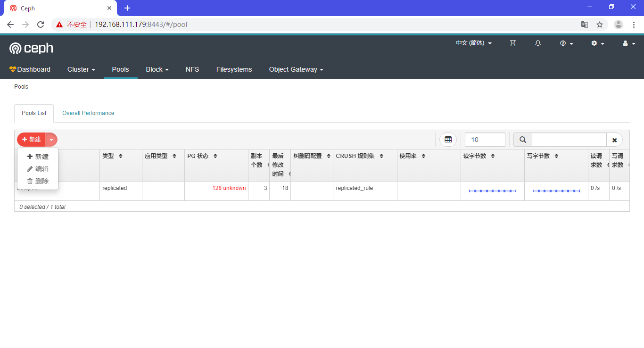Screen dimensions: 644x348
Task: Click the red 新建 button
Action: click(x=32, y=140)
